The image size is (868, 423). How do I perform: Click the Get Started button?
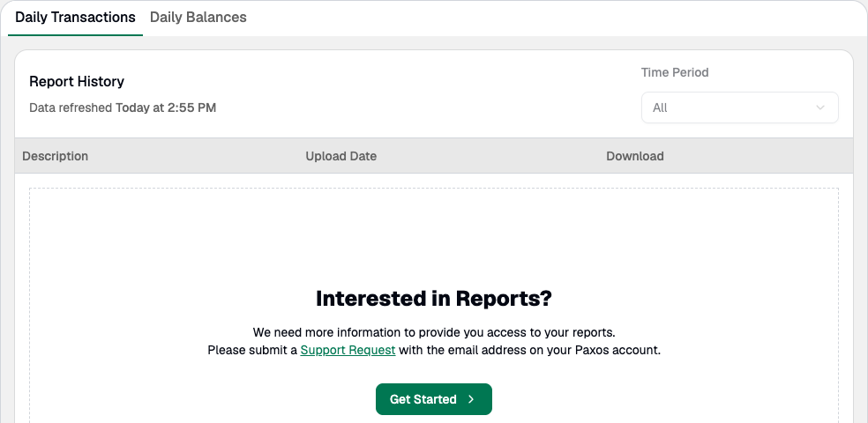pyautogui.click(x=433, y=399)
